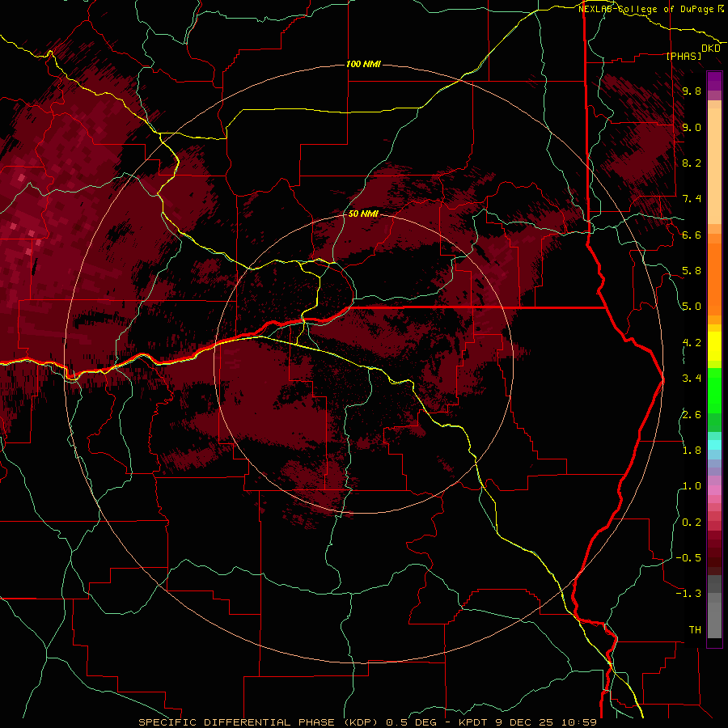Select the 4.2 value on color scale
The height and width of the screenshot is (728, 728).
pos(692,343)
